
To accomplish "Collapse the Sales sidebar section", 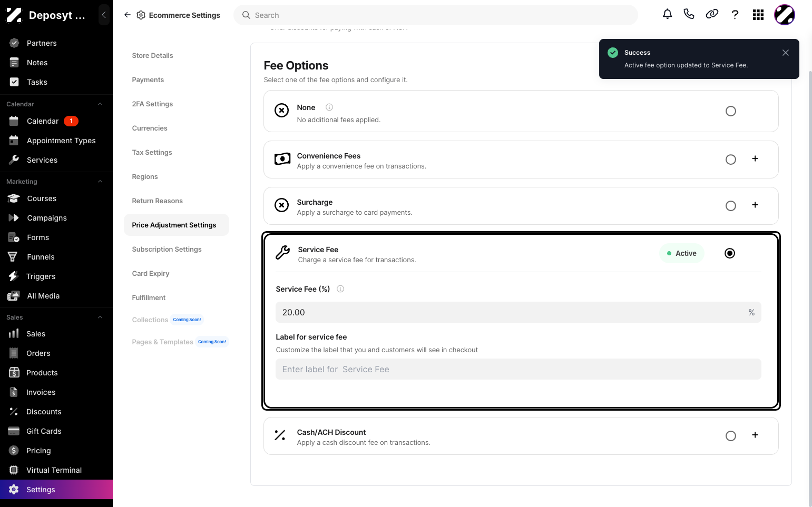I will tap(100, 317).
